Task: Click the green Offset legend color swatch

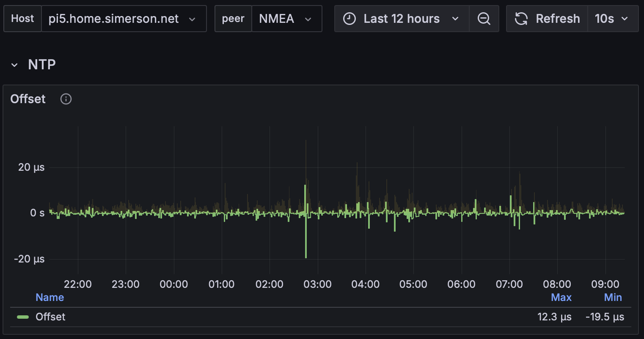Action: (23, 317)
